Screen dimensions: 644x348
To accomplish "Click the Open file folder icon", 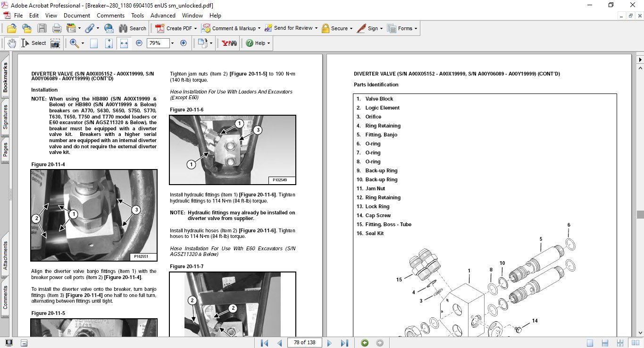I will click(x=12, y=28).
